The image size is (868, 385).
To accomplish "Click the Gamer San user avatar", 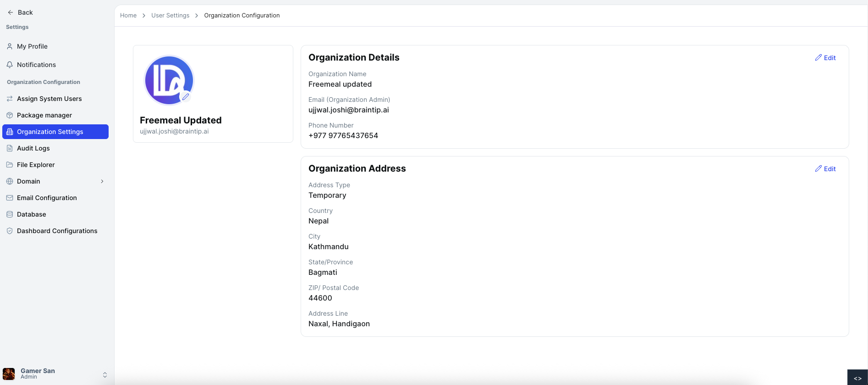I will point(9,374).
